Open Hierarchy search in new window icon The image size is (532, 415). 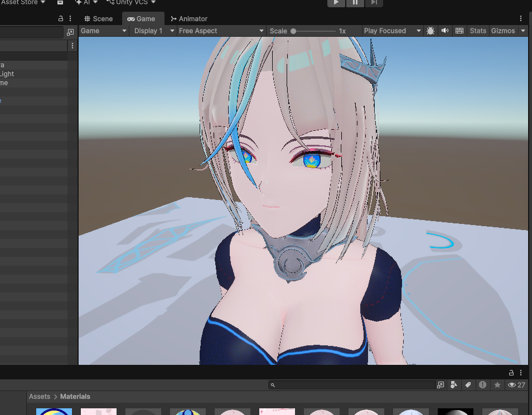coord(70,32)
